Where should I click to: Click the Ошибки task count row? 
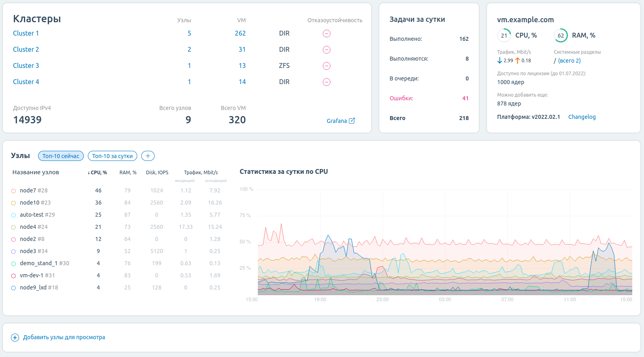point(429,98)
